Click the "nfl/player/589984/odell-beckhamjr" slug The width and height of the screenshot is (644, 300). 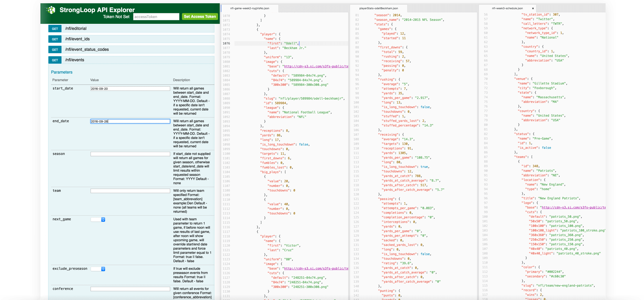(310, 99)
